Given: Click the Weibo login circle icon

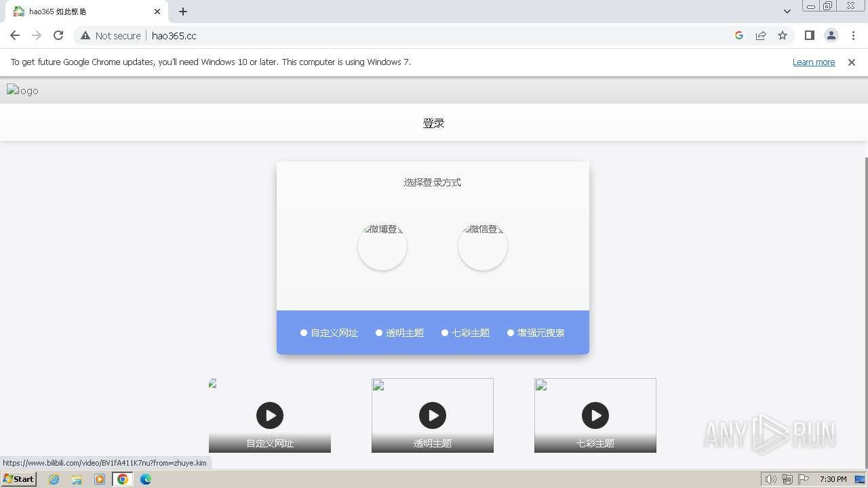Looking at the screenshot, I should coord(382,245).
